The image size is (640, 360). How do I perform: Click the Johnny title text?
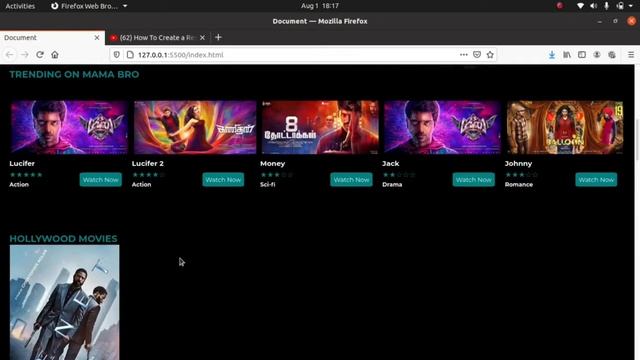[x=518, y=163]
